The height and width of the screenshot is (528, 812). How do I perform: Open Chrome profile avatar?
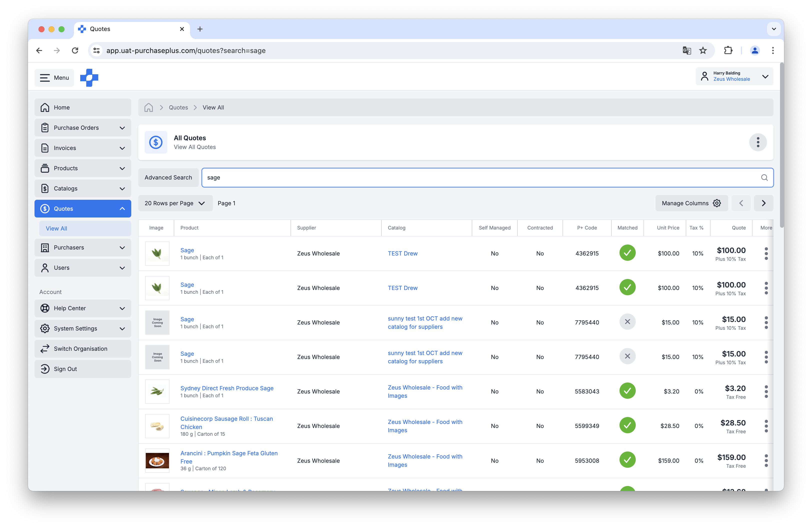[x=755, y=50]
